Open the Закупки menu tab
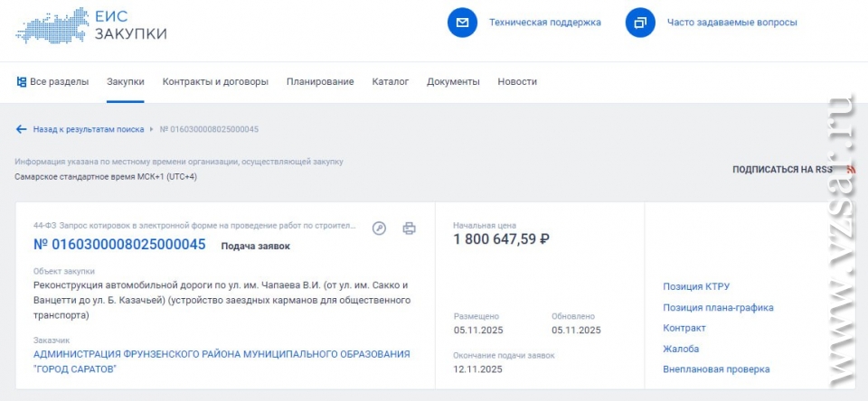868x401 pixels. 125,82
